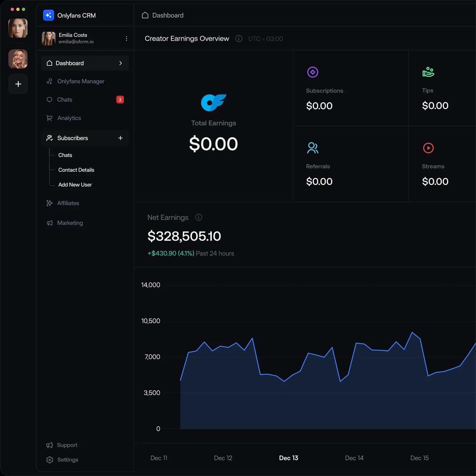Screen dimensions: 476x476
Task: Click the Tips hand-coins icon
Action: pos(428,72)
